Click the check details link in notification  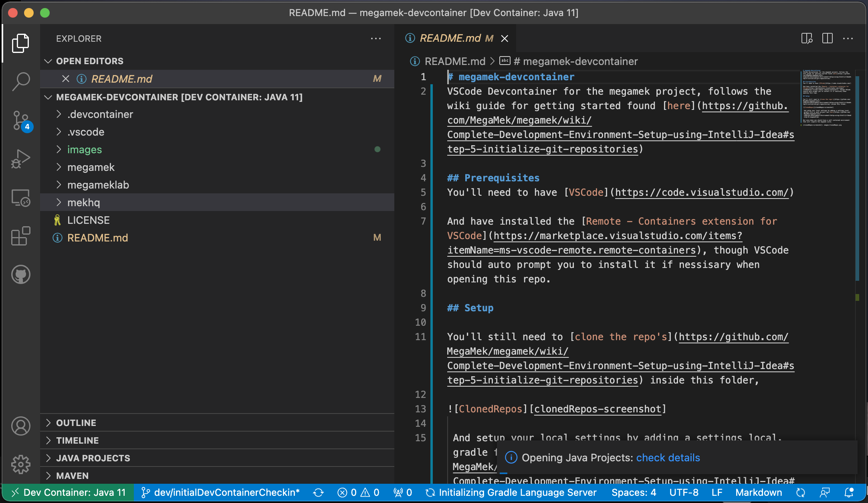(668, 458)
